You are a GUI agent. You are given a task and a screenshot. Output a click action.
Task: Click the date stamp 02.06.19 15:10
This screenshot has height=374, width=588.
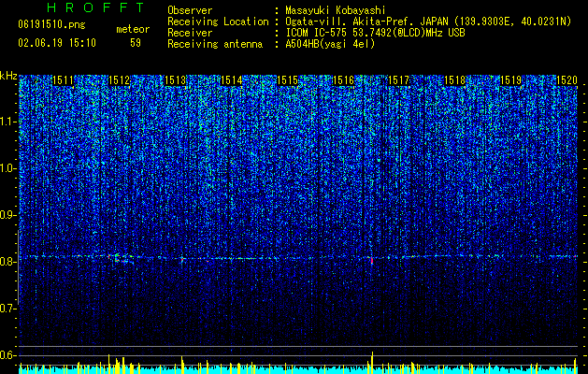coord(57,43)
